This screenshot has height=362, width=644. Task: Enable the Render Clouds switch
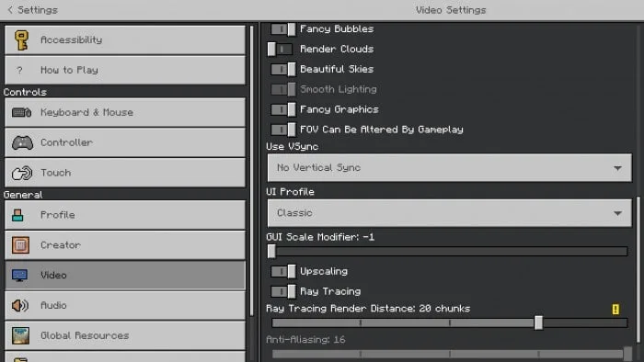[280, 50]
